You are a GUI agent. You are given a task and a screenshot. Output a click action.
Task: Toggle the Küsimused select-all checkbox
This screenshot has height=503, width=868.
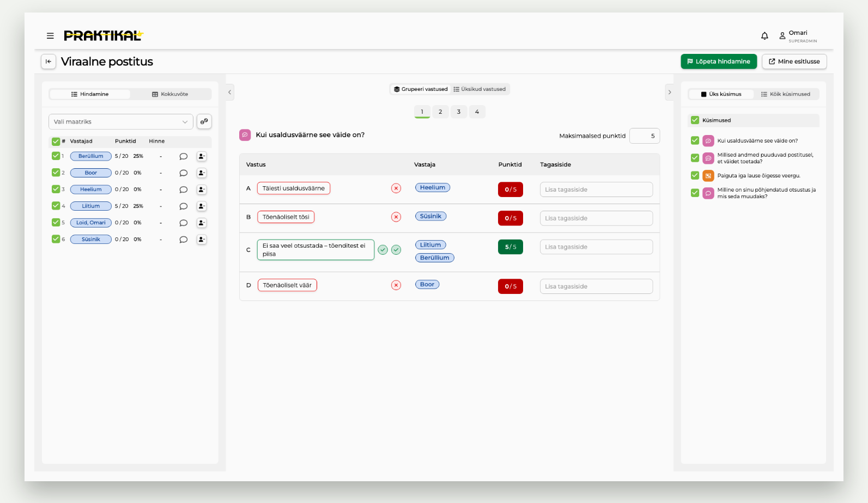[695, 120]
